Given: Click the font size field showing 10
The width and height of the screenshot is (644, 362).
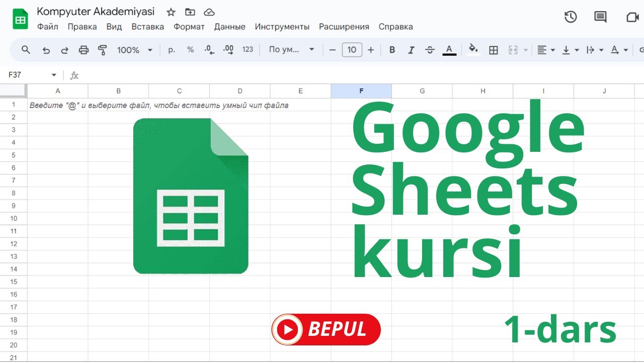Looking at the screenshot, I should [352, 50].
